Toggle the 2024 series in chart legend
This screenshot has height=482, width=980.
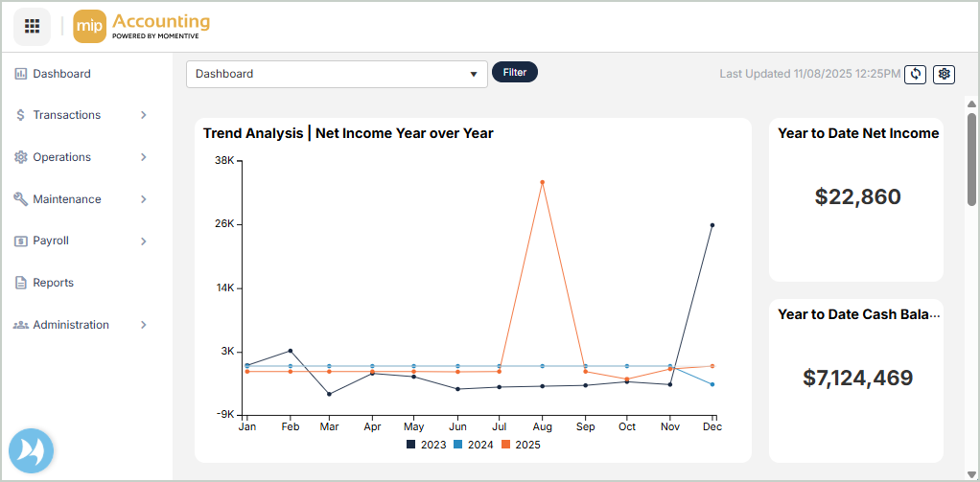coord(474,445)
